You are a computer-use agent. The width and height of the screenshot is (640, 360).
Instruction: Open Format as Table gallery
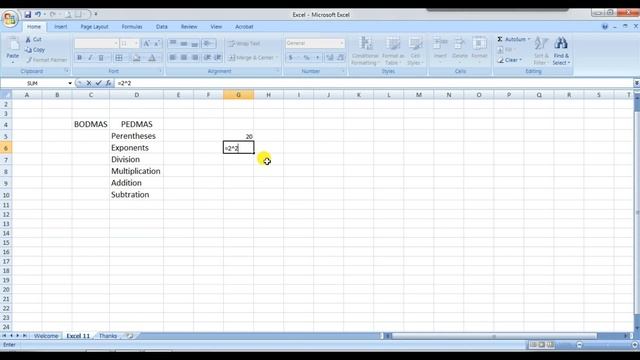[x=393, y=51]
